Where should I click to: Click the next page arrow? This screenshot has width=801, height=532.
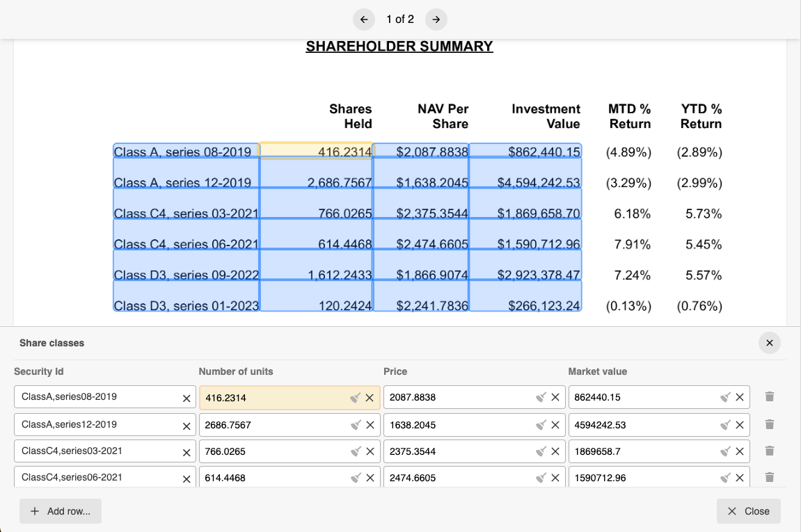[x=436, y=19]
